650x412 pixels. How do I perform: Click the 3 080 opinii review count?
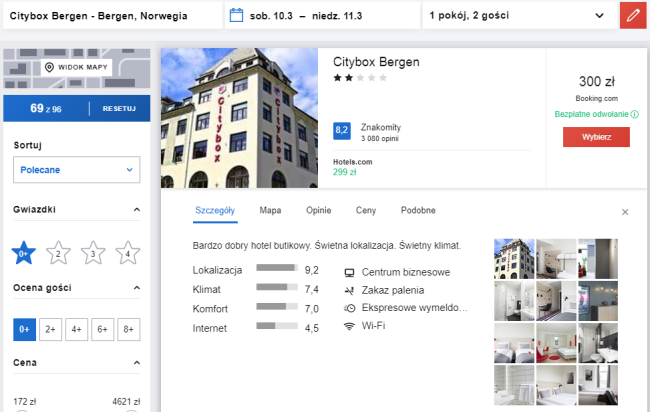pyautogui.click(x=380, y=139)
